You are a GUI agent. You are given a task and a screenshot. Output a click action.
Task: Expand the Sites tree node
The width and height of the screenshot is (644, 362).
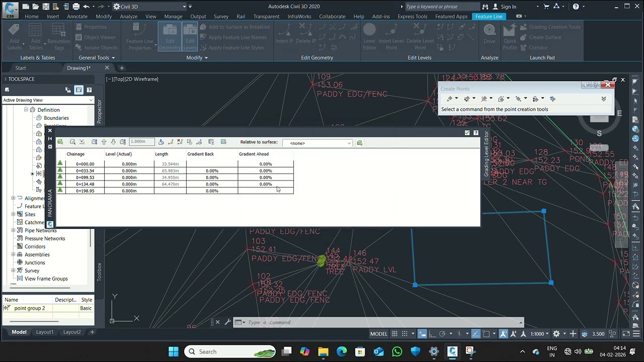point(13,214)
